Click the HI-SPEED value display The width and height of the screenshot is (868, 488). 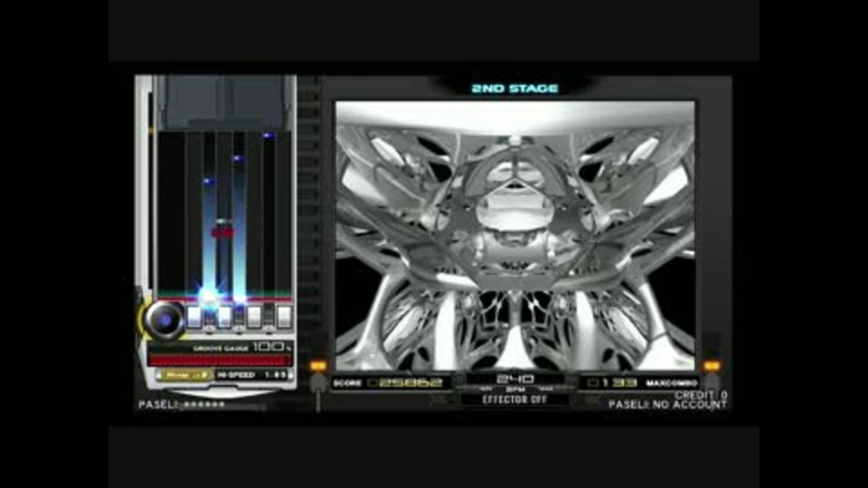(252, 375)
